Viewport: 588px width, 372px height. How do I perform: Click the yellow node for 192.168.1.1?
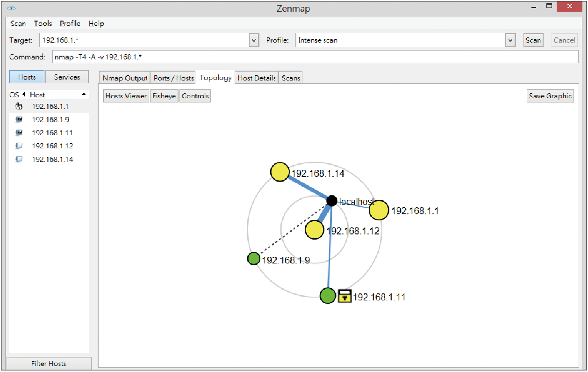pyautogui.click(x=379, y=210)
